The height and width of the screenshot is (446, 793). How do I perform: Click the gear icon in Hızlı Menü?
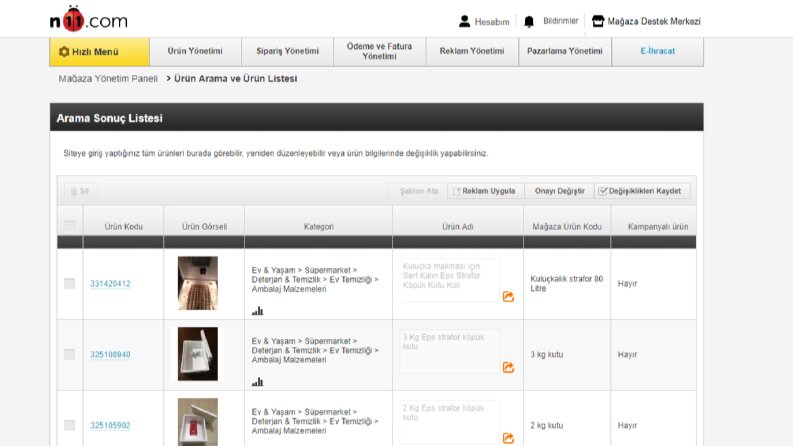64,52
